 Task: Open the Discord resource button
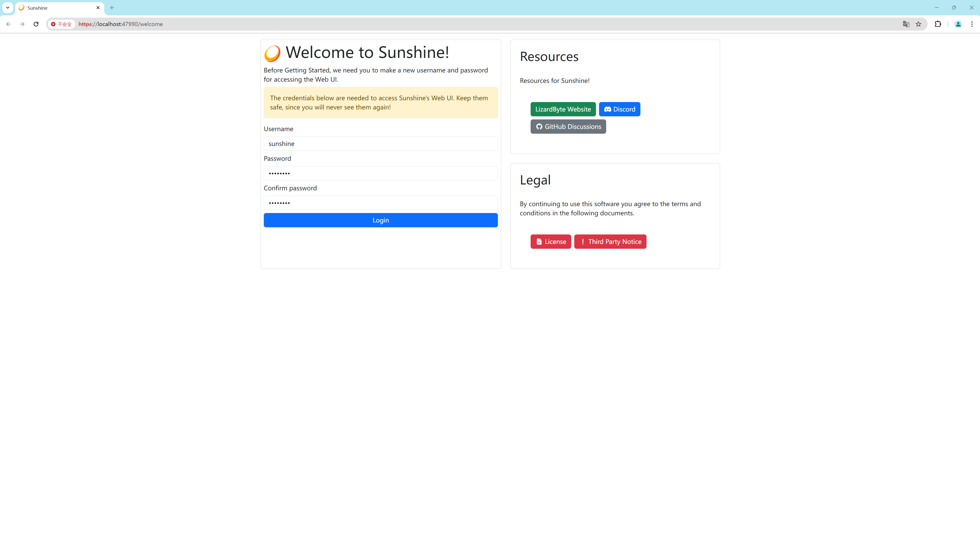(x=619, y=109)
